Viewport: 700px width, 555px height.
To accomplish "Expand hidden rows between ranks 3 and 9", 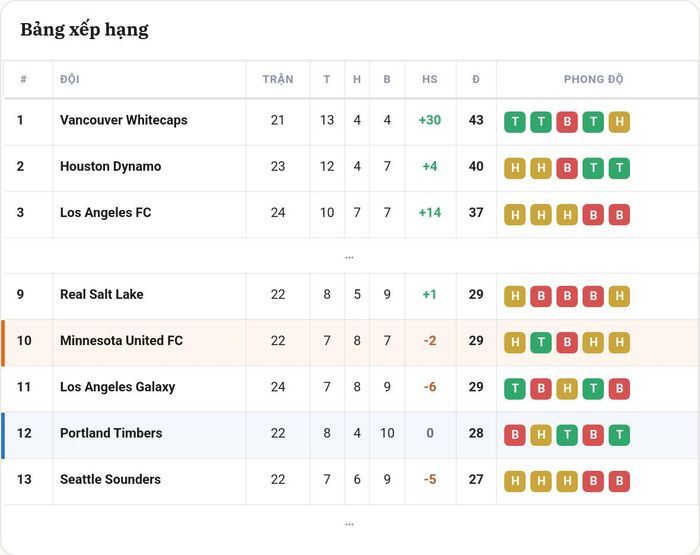I will (x=350, y=257).
